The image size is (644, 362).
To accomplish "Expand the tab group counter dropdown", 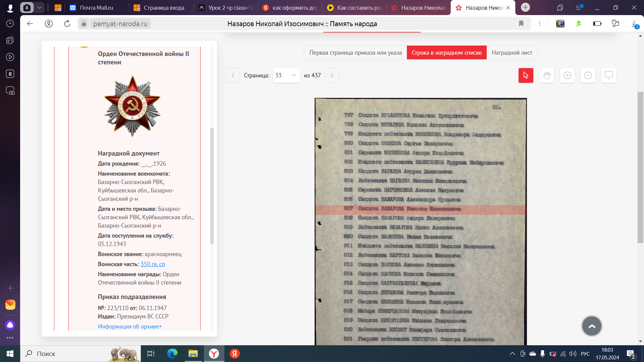I will (x=39, y=7).
